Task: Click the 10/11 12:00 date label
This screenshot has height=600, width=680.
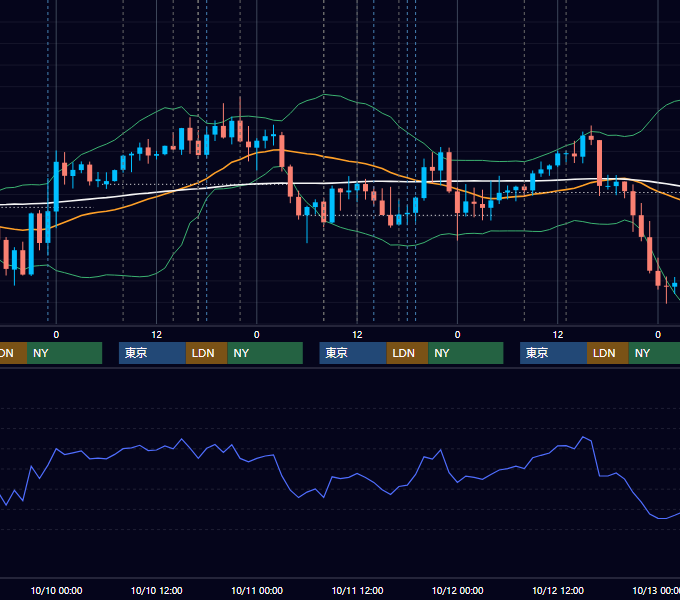Action: (x=357, y=590)
